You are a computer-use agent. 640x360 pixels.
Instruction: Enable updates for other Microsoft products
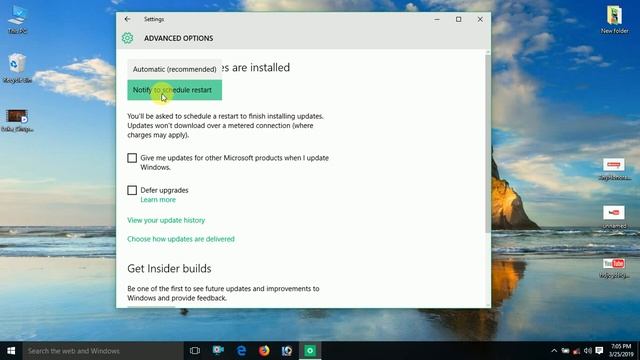tap(132, 158)
